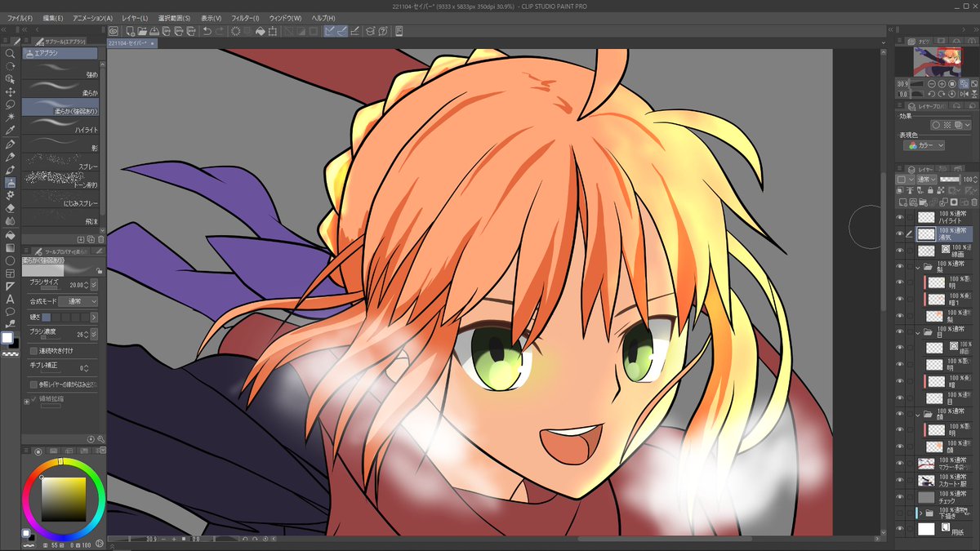Click the Navigator canvas thumbnail
The width and height of the screenshot is (980, 551).
[936, 62]
